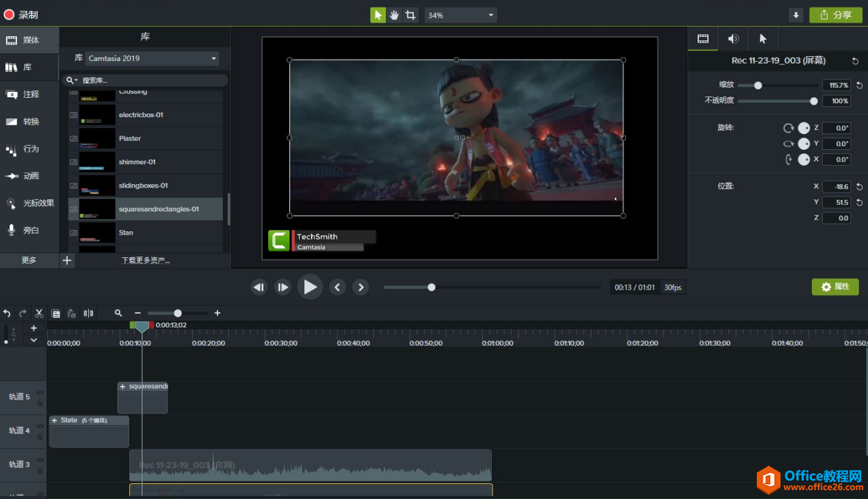Select the Stan library asset
Image resolution: width=868 pixels, height=499 pixels.
[146, 233]
